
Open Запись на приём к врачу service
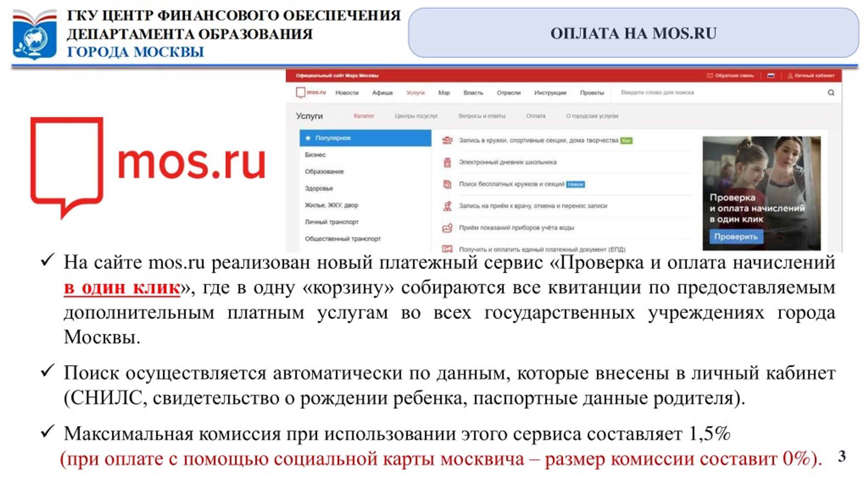tap(533, 206)
